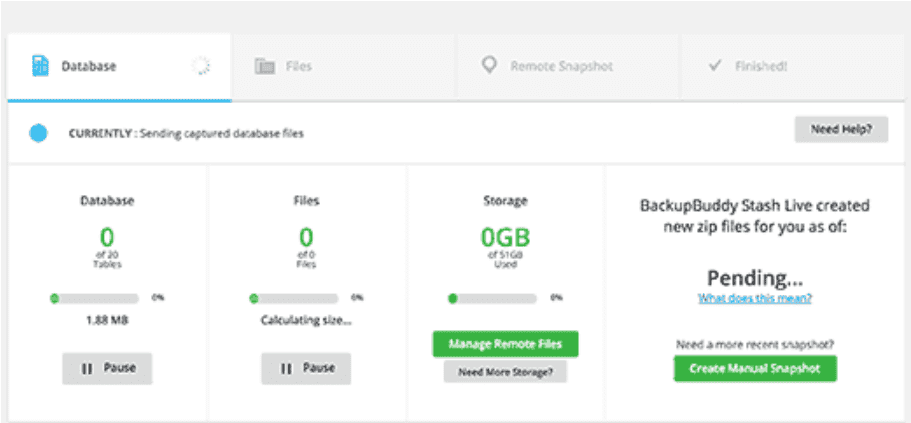Click the 0% label beside Storage bar
911x423 pixels.
click(x=557, y=297)
